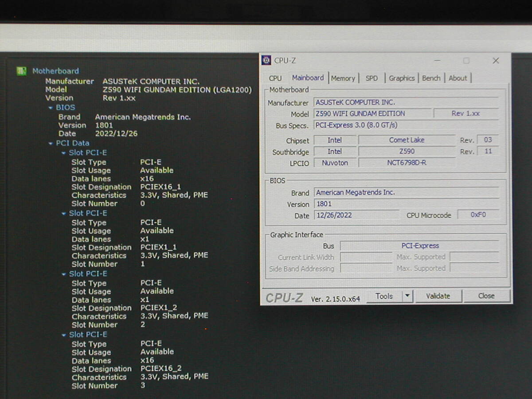Click the CPU-Z app icon in title bar

tap(266, 60)
